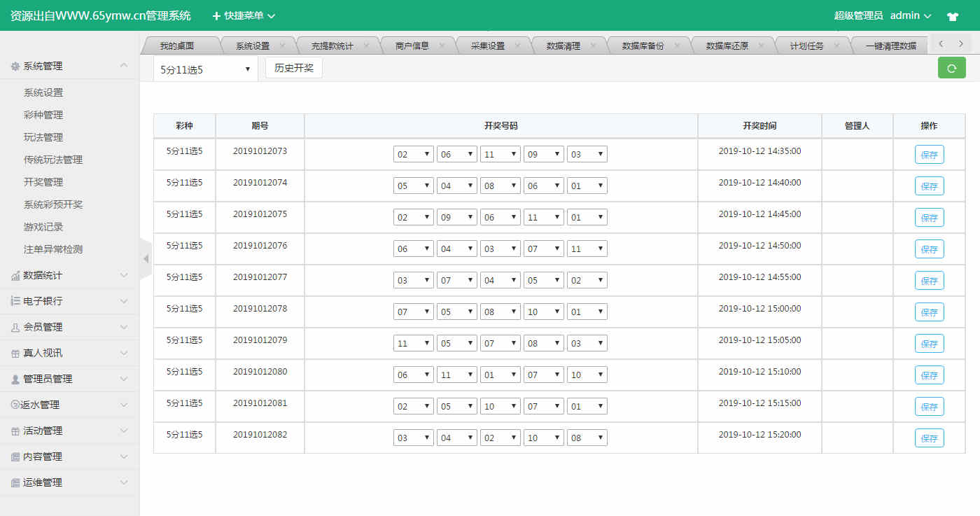Image resolution: width=980 pixels, height=516 pixels.
Task: Collapse the sidebar with the triangle handle
Action: click(146, 259)
